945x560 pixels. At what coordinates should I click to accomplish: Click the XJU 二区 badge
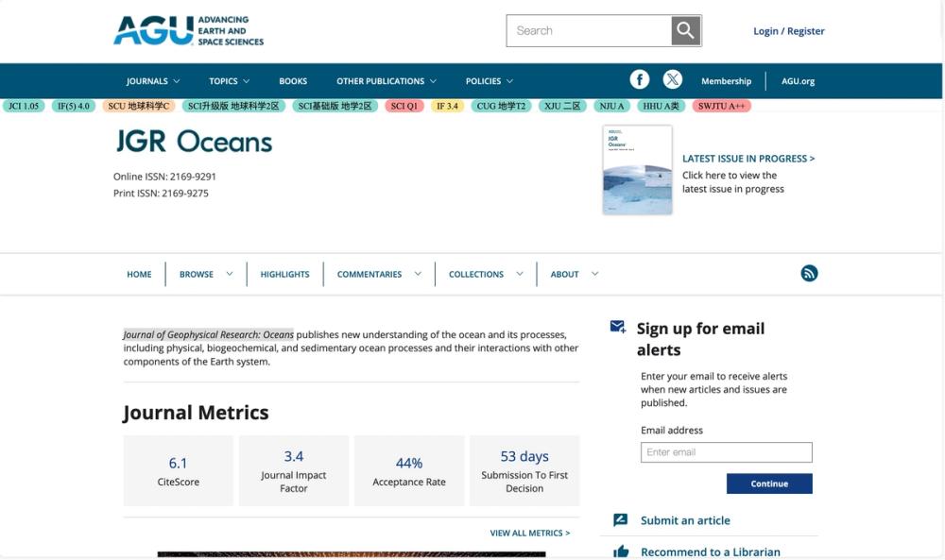point(562,106)
